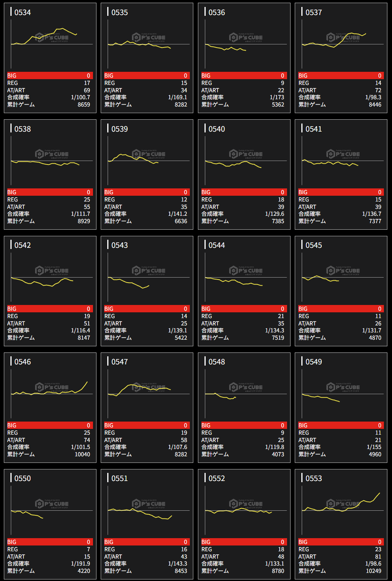Select the machine 0553 title

[314, 478]
